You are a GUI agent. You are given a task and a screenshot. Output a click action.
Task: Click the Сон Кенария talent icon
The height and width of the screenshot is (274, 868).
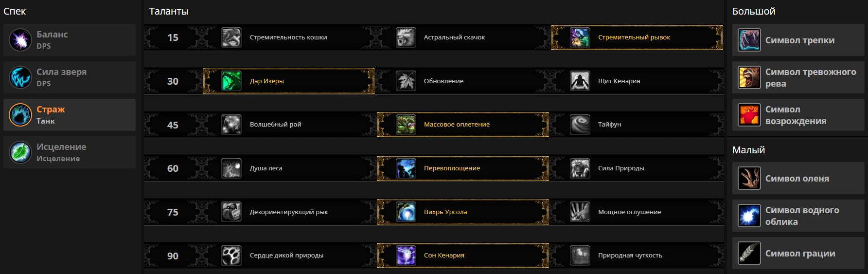pos(406,256)
